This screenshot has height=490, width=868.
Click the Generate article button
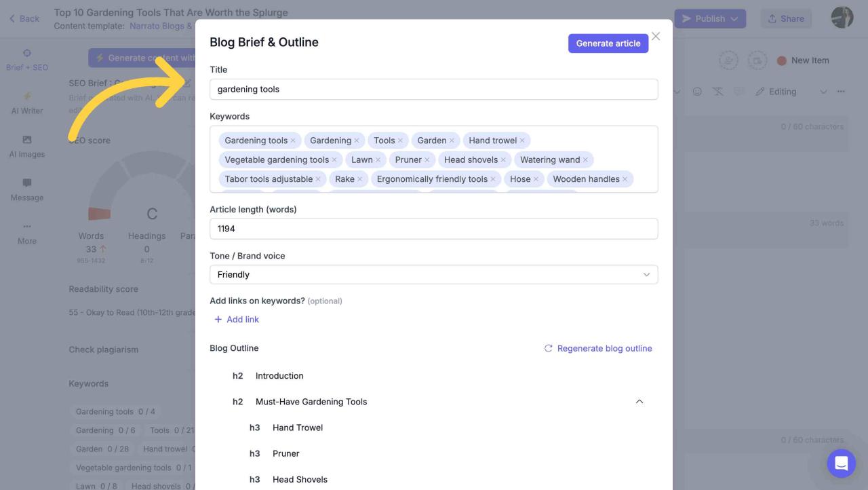pos(608,43)
